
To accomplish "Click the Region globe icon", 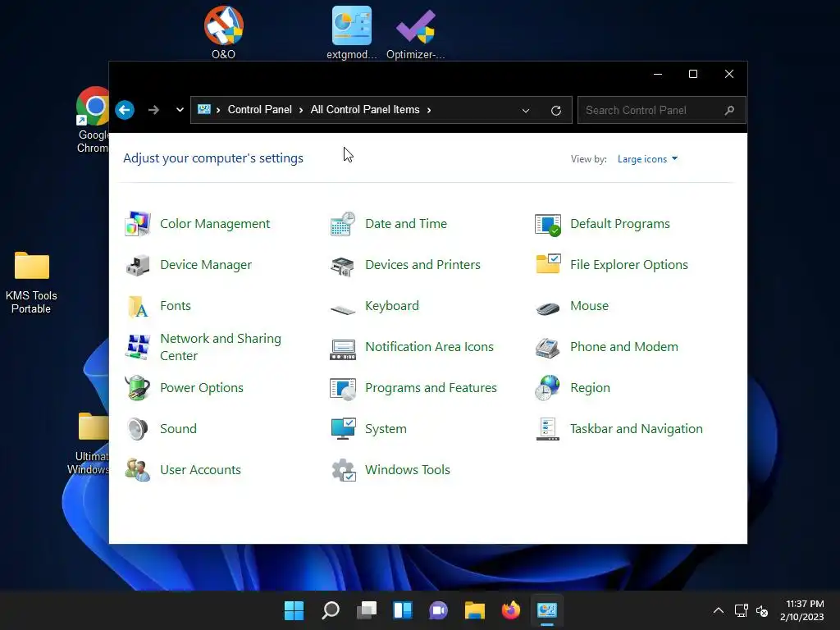I will (547, 388).
